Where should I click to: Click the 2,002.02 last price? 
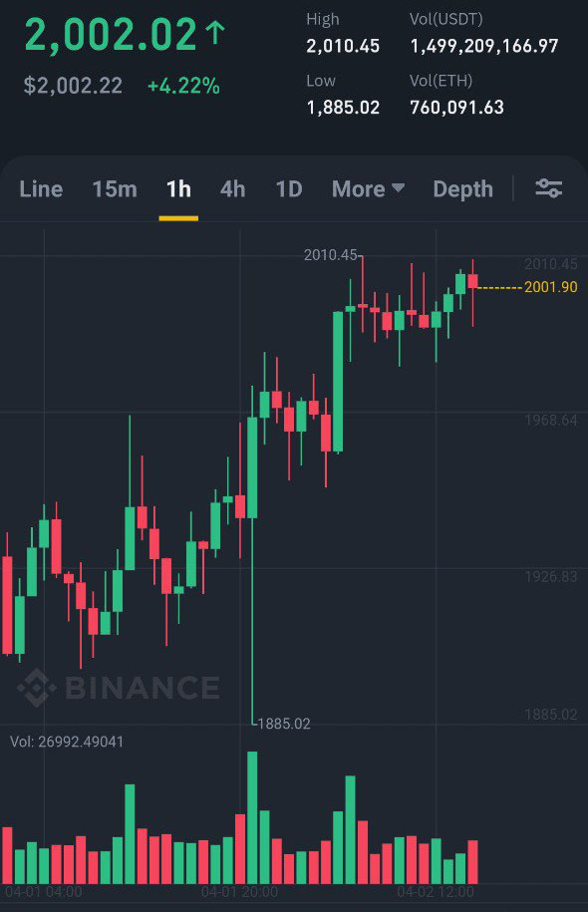pyautogui.click(x=111, y=35)
